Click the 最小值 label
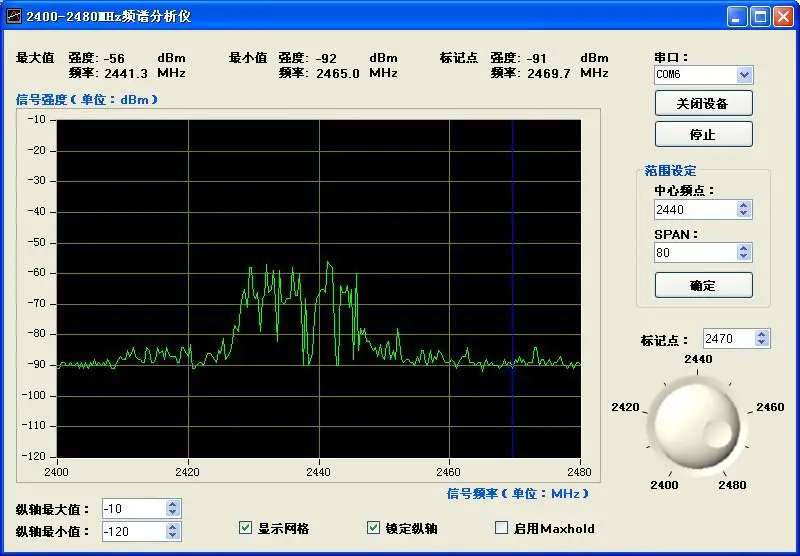The height and width of the screenshot is (556, 800). coord(248,58)
